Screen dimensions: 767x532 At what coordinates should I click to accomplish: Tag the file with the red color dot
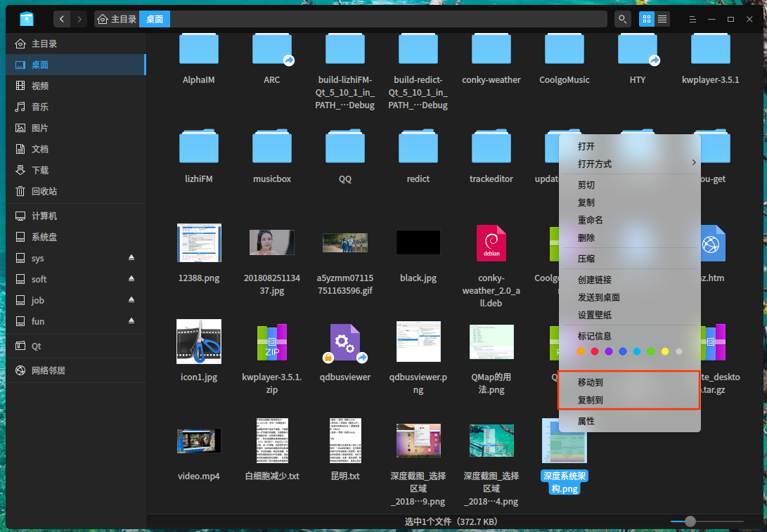pyautogui.click(x=595, y=351)
